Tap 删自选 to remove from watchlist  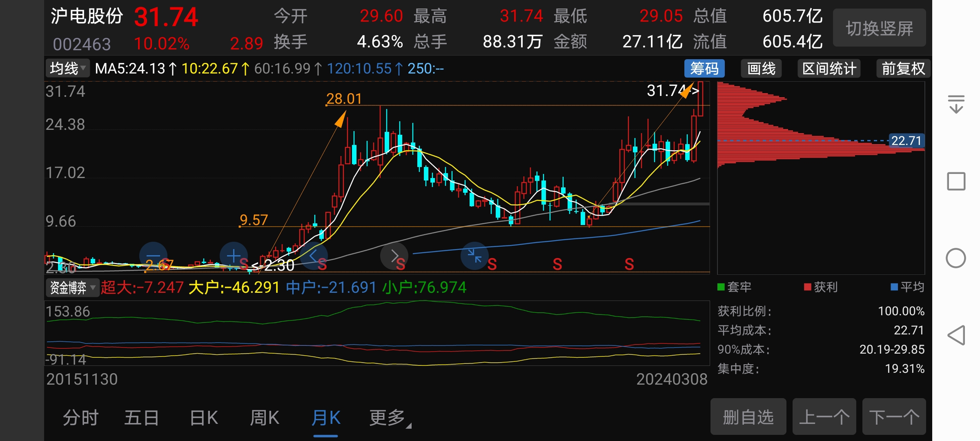click(748, 417)
